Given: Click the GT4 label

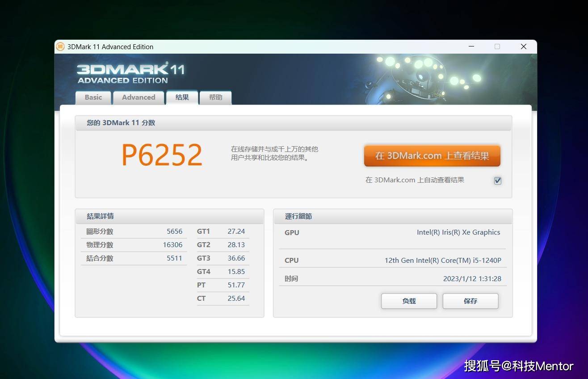Looking at the screenshot, I should (x=203, y=272).
